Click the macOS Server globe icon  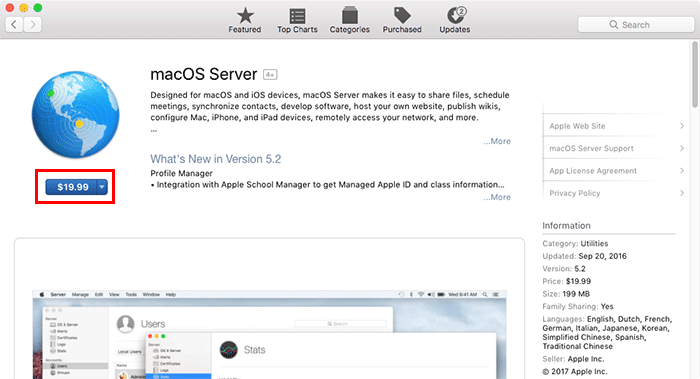click(75, 115)
